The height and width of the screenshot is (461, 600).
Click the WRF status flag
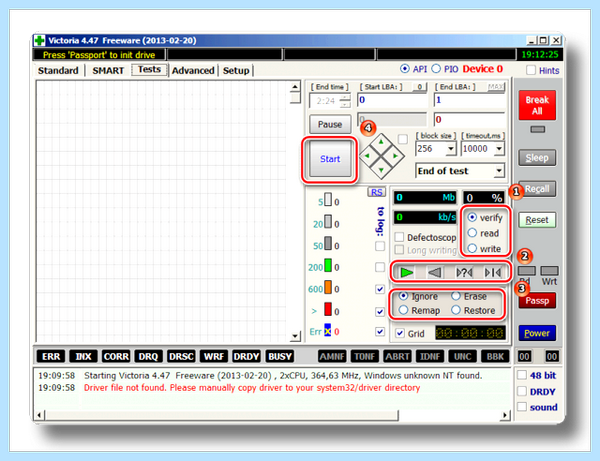(214, 357)
